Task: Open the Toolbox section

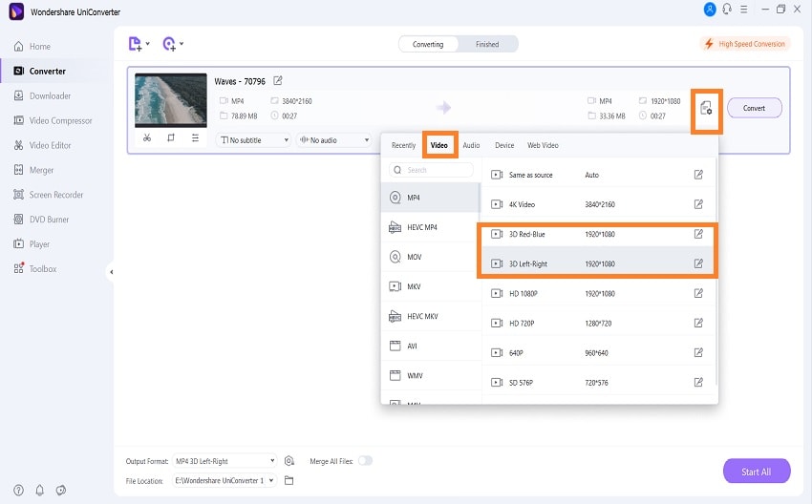Action: [x=34, y=268]
